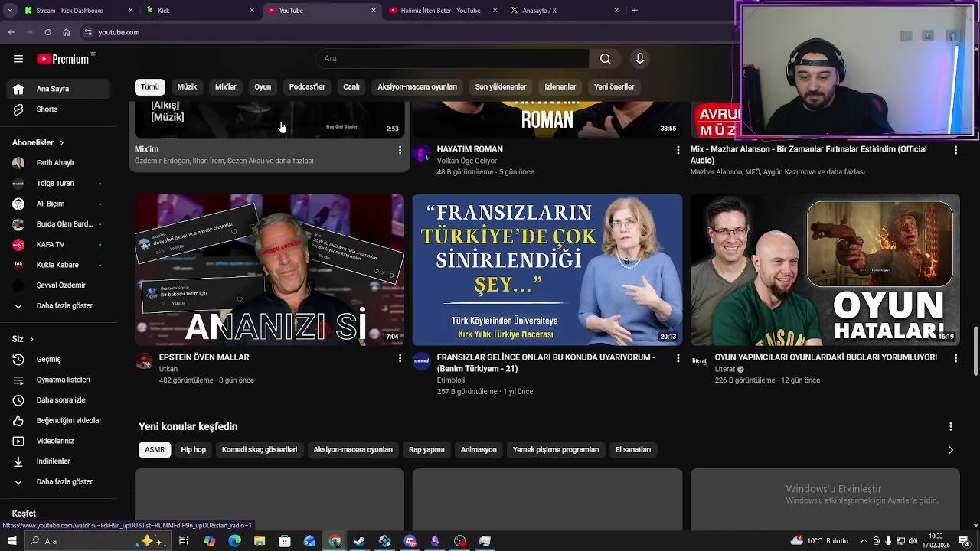The width and height of the screenshot is (980, 551).
Task: Open Geçmiş history in sidebar
Action: (59, 359)
